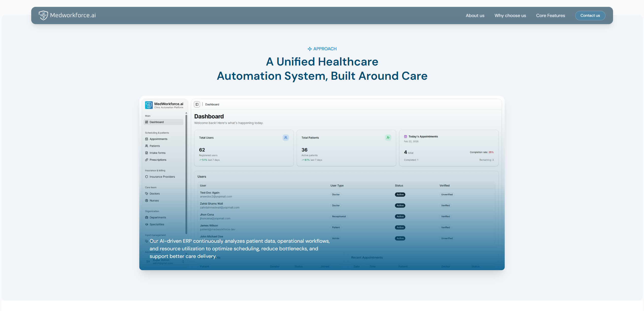Screen dimensions: 644x311
Task: Open Core Features in the navbar
Action: 550,15
